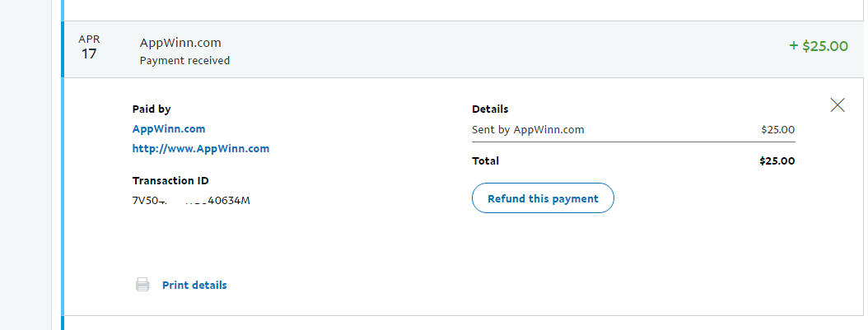
Task: Collapse the AppWinn.com transaction row header
Action: click(461, 49)
